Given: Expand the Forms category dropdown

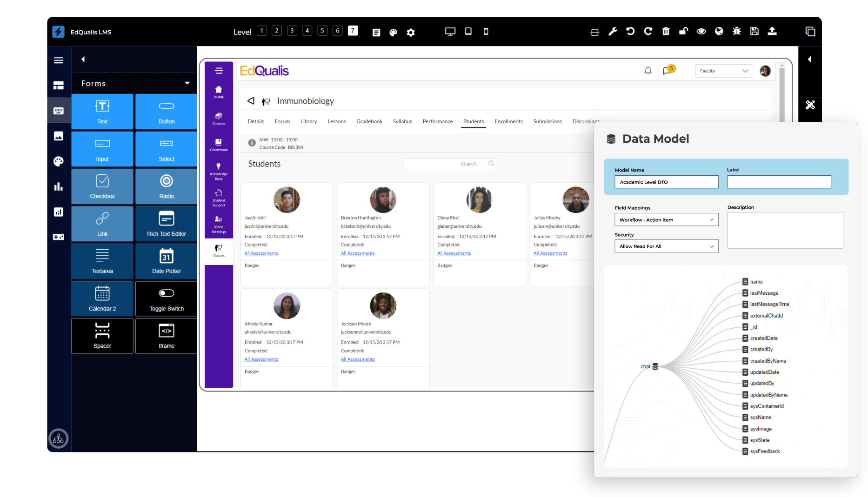Looking at the screenshot, I should click(x=187, y=83).
